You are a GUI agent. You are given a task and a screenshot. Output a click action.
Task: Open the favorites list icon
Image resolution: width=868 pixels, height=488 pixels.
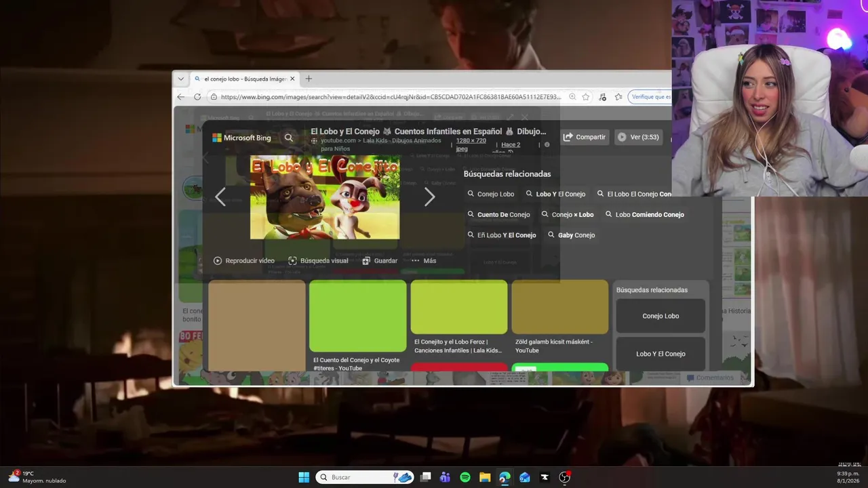(x=617, y=97)
